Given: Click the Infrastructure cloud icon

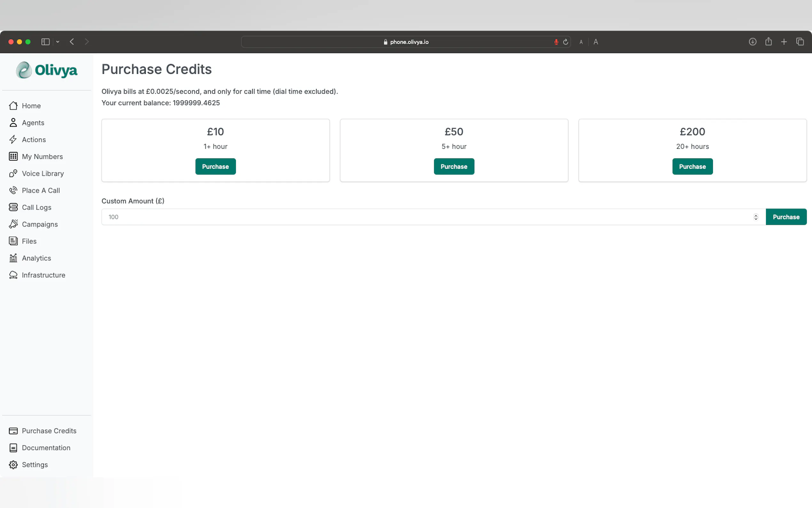Looking at the screenshot, I should (x=13, y=275).
